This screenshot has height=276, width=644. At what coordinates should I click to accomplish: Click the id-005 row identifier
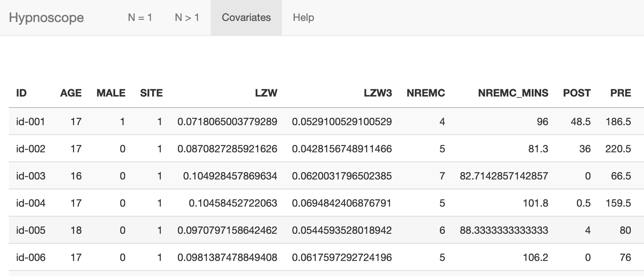pos(30,230)
